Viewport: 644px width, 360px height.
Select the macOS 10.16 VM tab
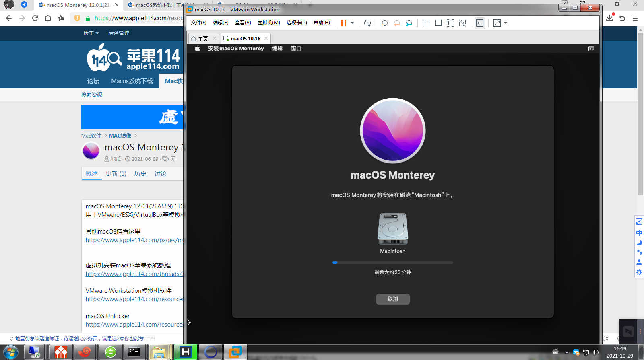pos(246,39)
